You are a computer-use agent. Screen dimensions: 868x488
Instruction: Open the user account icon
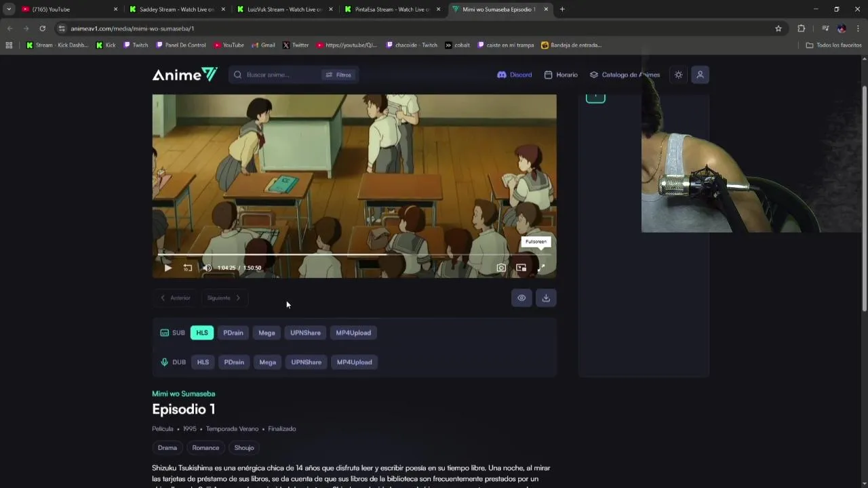point(701,75)
